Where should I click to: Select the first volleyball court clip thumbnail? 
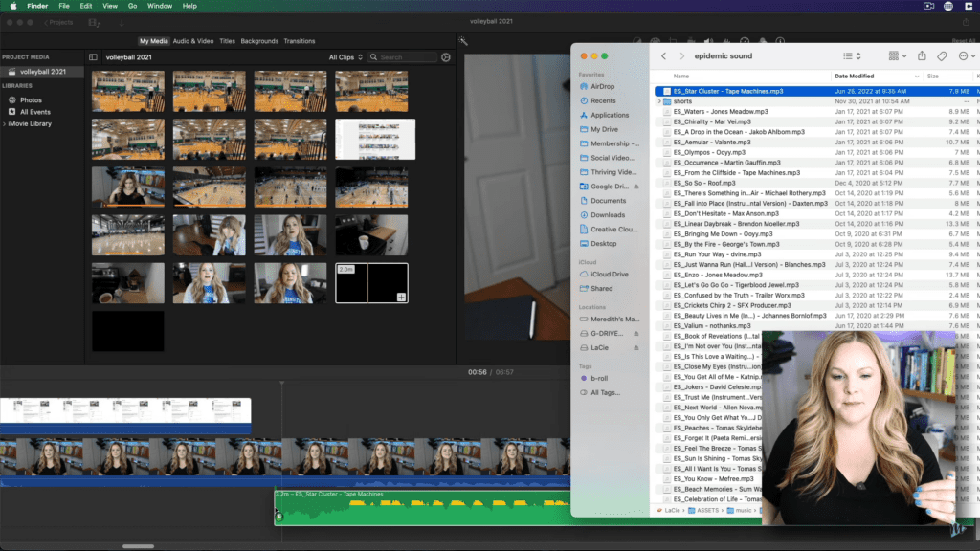click(x=128, y=91)
